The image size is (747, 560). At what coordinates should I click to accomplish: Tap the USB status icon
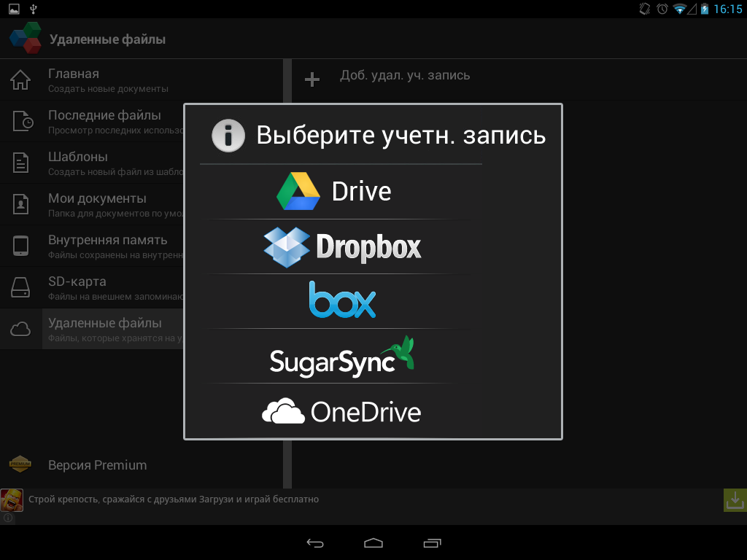coord(34,9)
